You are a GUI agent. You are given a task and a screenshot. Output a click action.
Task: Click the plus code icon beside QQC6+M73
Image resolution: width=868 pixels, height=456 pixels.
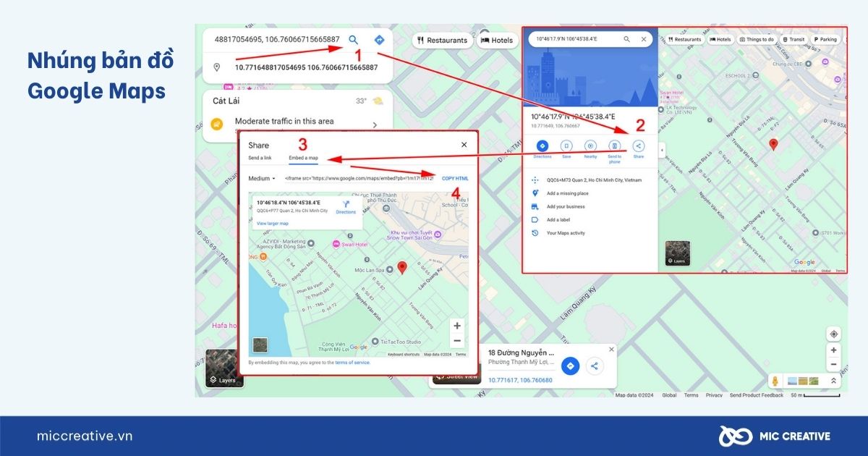pyautogui.click(x=535, y=180)
